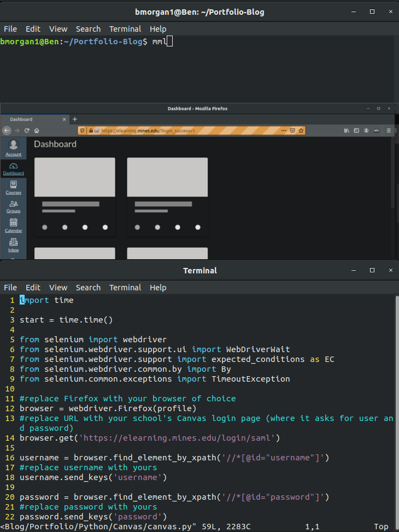Click 'TimeoutException' import on line 9
Viewport: 399px width, 532px height.
point(251,379)
